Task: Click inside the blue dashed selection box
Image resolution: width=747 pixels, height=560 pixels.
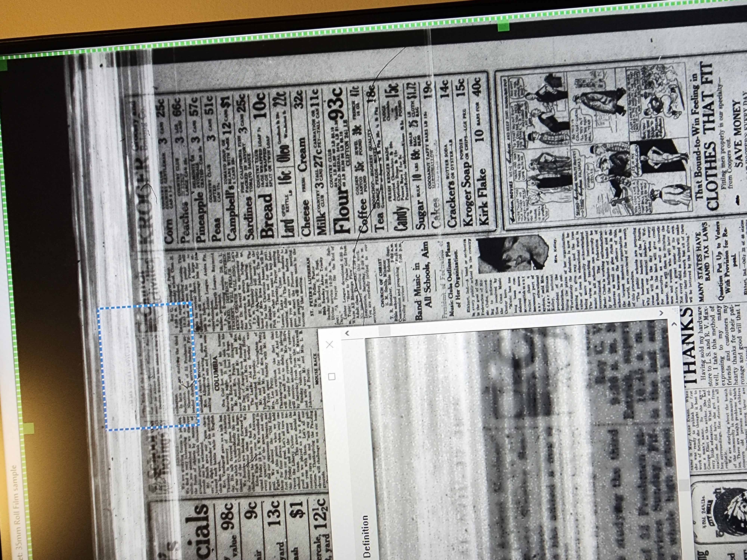Action: 149,366
